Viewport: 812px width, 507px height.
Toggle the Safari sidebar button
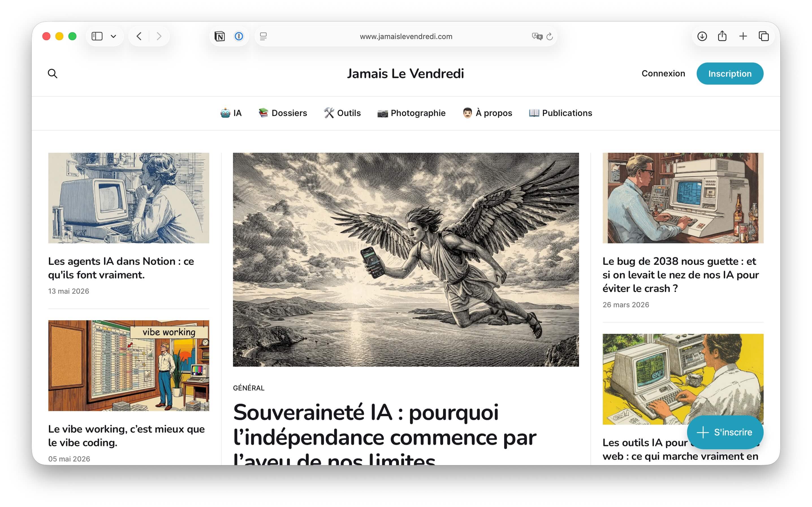tap(97, 36)
